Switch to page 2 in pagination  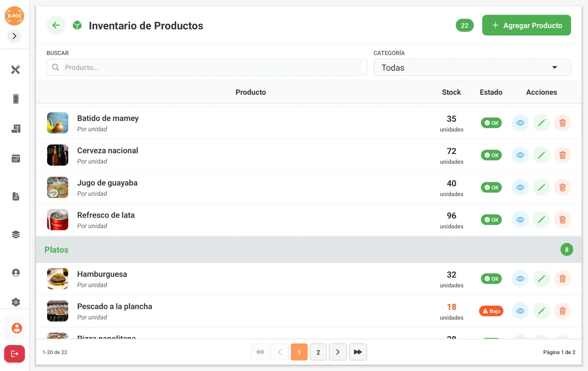pos(318,352)
